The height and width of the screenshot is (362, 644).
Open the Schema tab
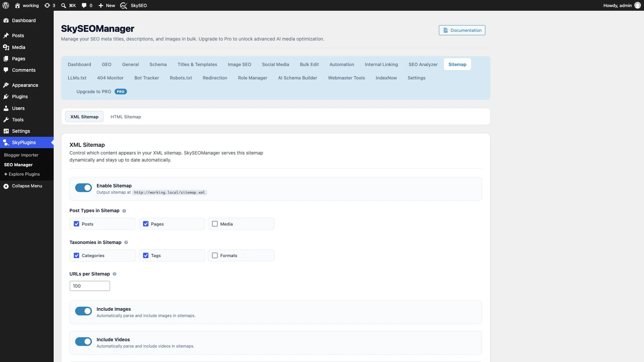[158, 64]
